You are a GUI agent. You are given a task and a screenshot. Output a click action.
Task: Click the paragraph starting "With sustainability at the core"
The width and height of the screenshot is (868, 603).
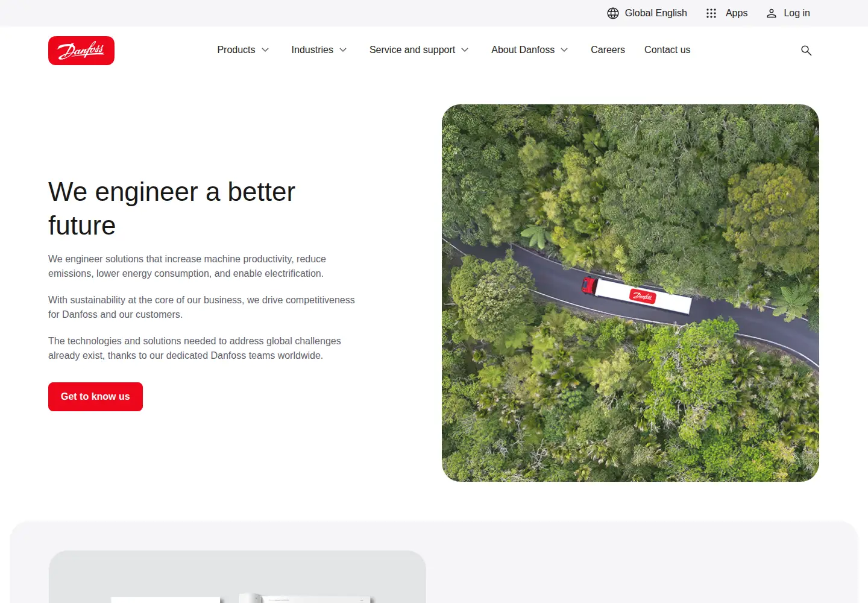pyautogui.click(x=201, y=308)
